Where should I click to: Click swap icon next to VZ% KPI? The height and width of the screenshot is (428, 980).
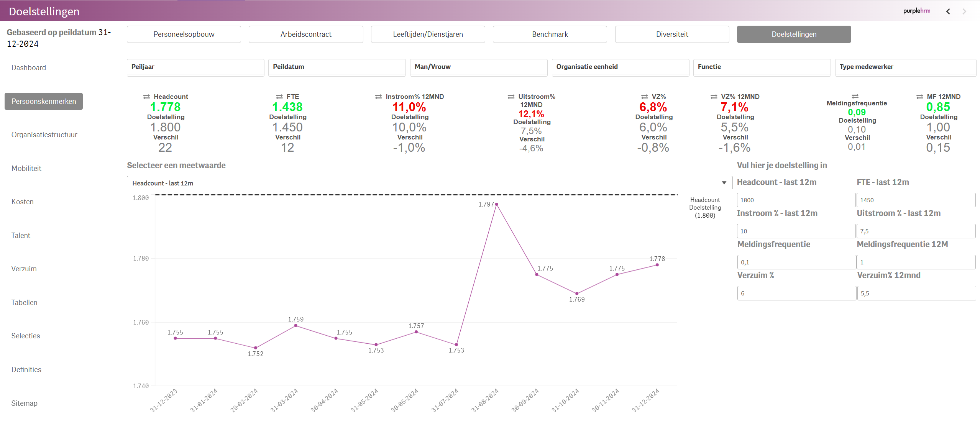644,97
